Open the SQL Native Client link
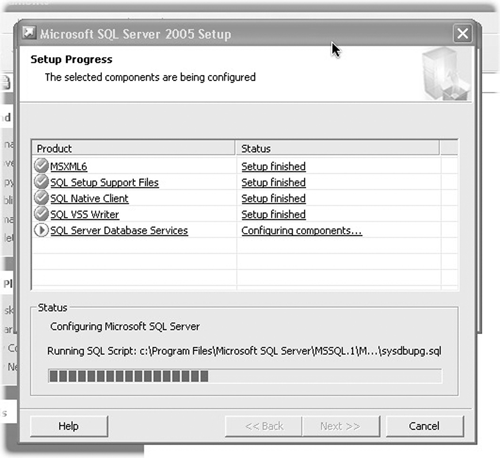This screenshot has height=458, width=500. (89, 198)
